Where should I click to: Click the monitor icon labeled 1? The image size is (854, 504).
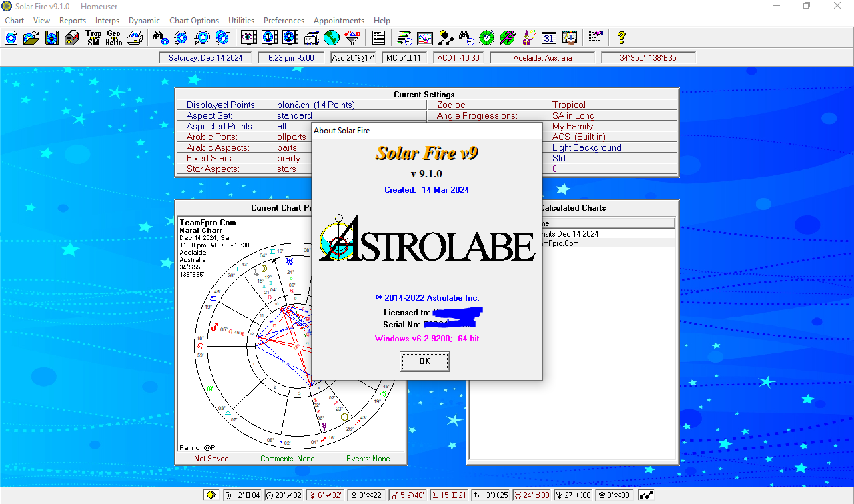269,37
